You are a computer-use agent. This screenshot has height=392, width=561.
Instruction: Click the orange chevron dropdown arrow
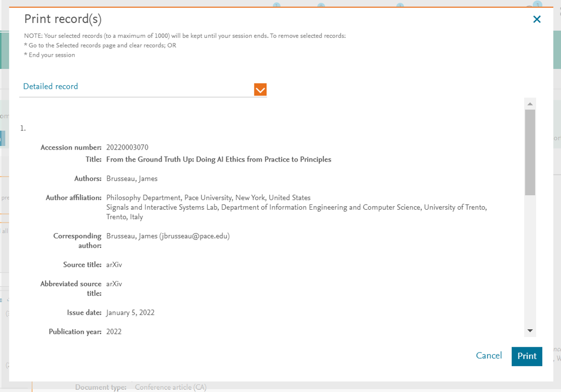pyautogui.click(x=260, y=89)
